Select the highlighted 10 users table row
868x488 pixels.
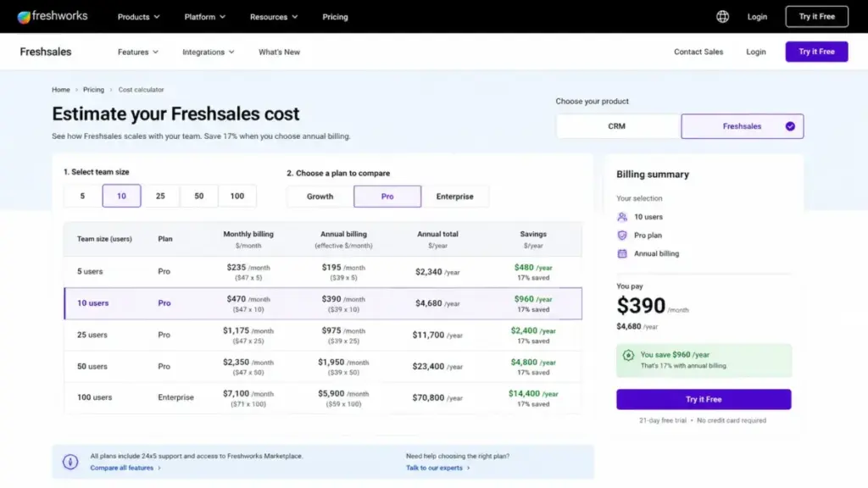pos(323,303)
